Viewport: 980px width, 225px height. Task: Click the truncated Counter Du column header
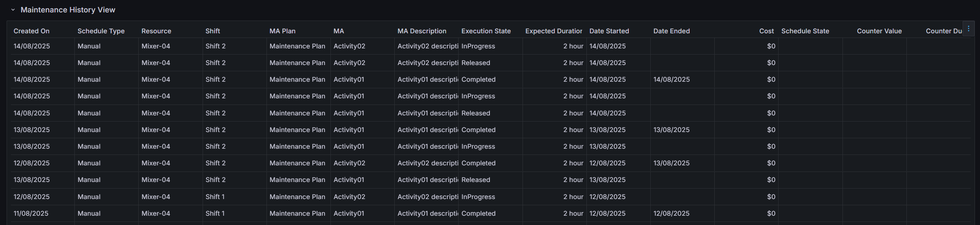[943, 31]
